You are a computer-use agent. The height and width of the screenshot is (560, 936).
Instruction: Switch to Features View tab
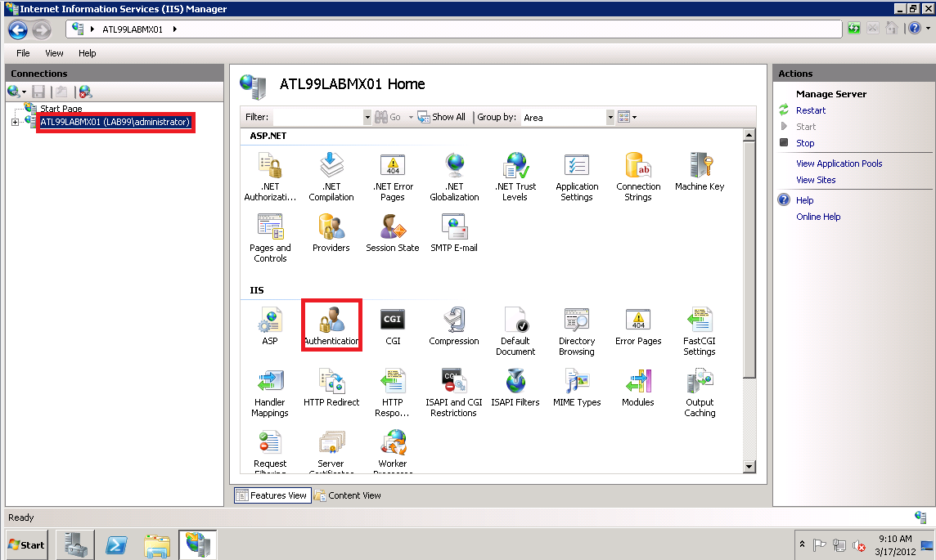272,495
